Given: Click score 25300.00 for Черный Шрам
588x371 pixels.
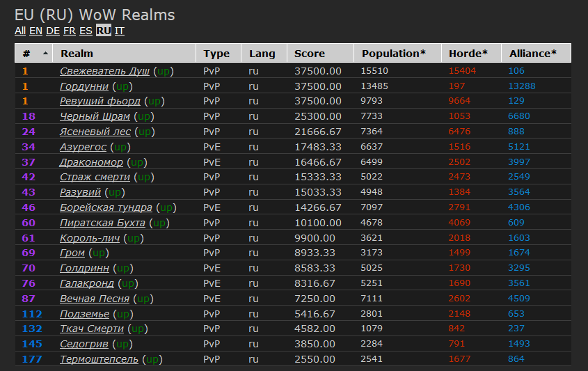Looking at the screenshot, I should [x=317, y=116].
